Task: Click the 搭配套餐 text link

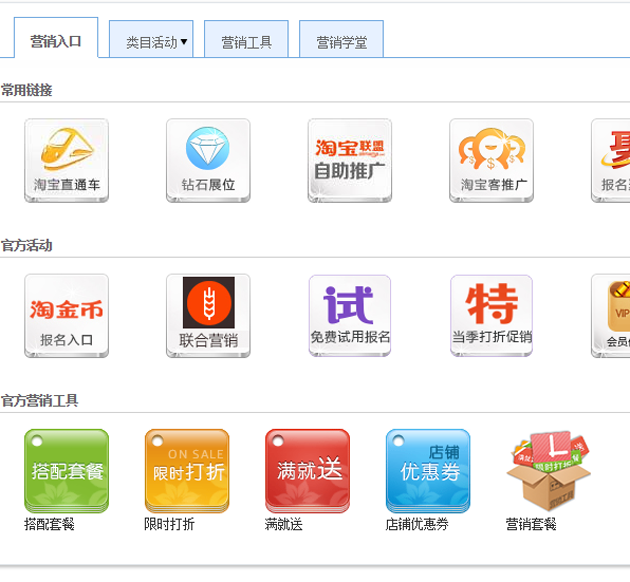Action: [50, 524]
